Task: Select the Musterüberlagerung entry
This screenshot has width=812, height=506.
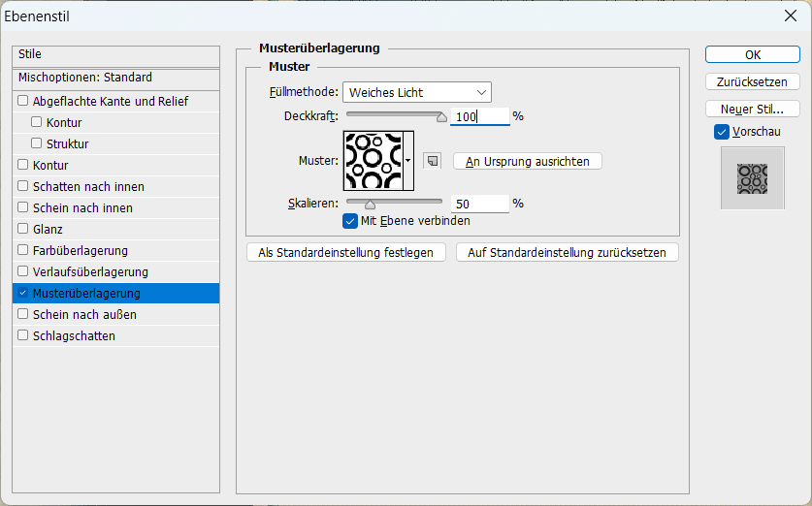Action: 116,294
